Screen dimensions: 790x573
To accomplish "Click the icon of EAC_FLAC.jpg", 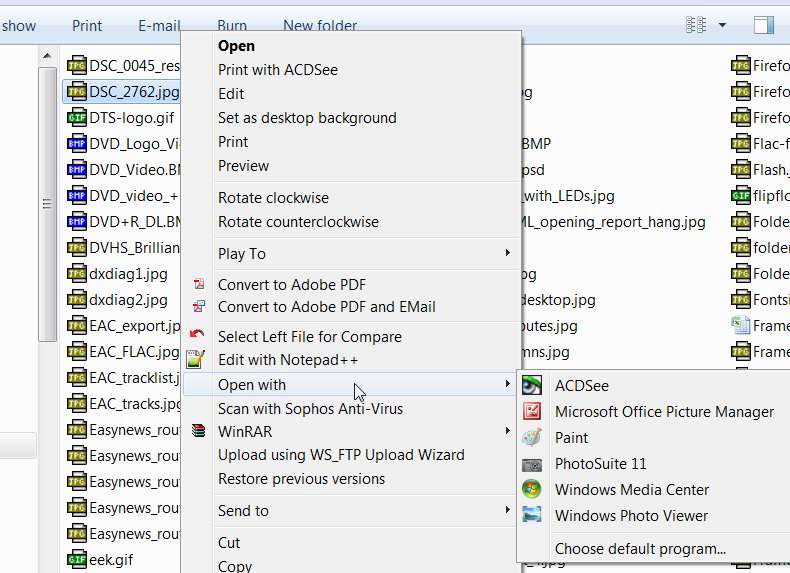I will pos(76,351).
